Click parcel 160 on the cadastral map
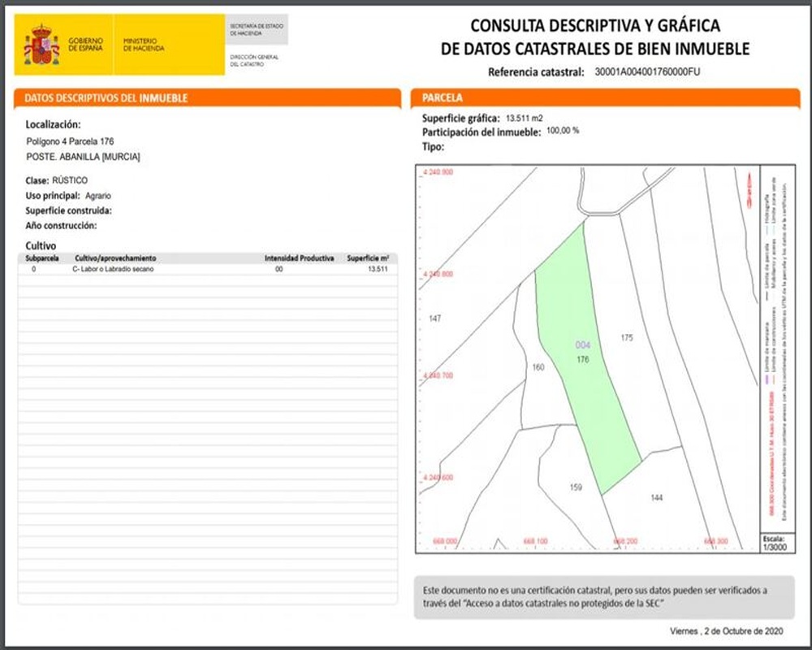812x650 pixels. [x=538, y=367]
